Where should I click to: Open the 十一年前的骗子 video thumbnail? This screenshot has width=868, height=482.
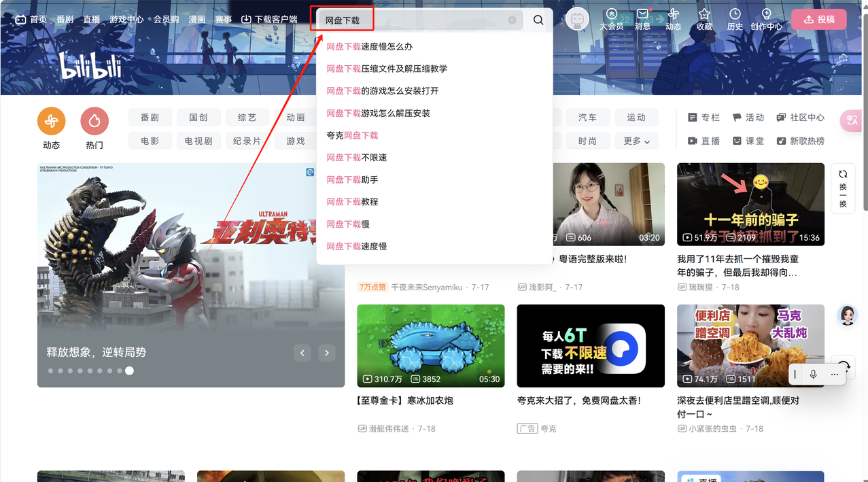pyautogui.click(x=750, y=204)
